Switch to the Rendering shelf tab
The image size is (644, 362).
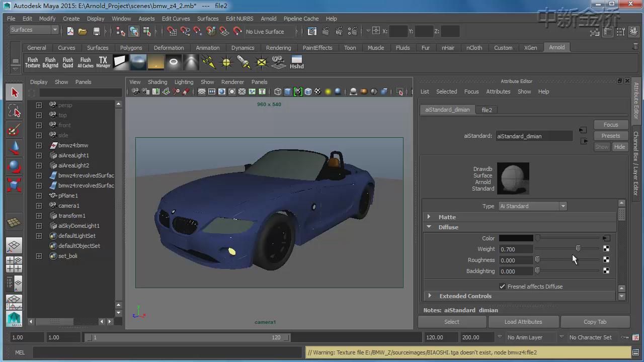point(278,48)
